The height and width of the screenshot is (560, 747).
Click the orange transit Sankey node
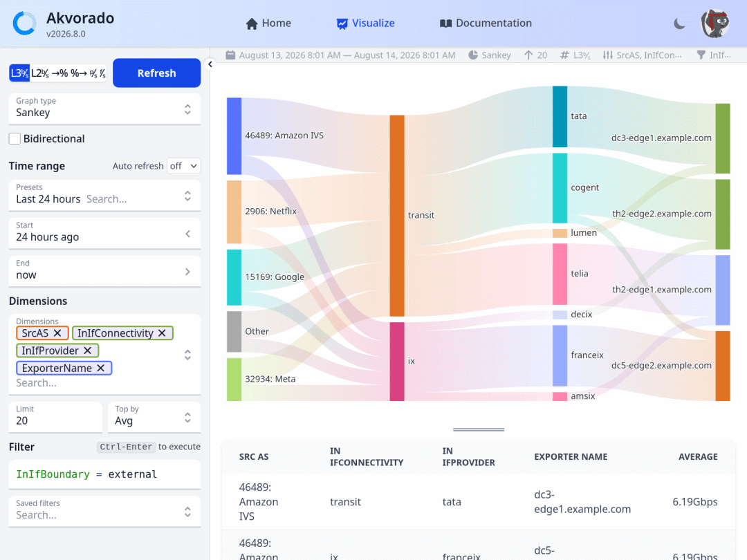tap(397, 215)
